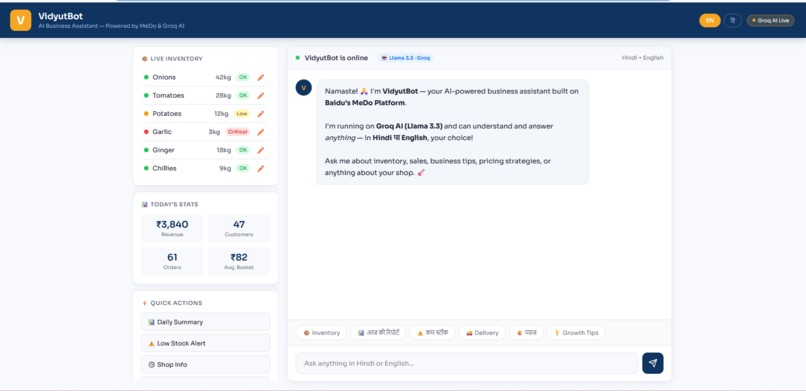Click the 47 Customers stat card
Screen dimensions: 806x391
click(x=239, y=229)
